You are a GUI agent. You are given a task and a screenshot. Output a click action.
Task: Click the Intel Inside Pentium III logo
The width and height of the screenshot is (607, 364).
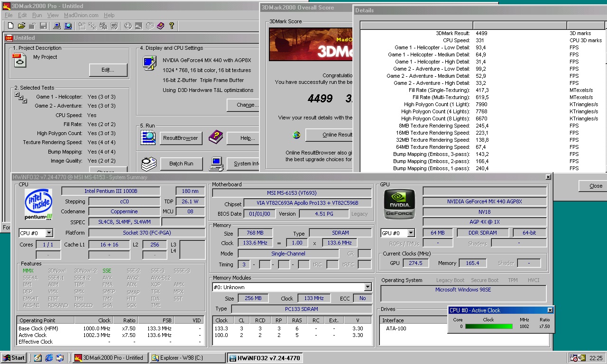coord(38,204)
